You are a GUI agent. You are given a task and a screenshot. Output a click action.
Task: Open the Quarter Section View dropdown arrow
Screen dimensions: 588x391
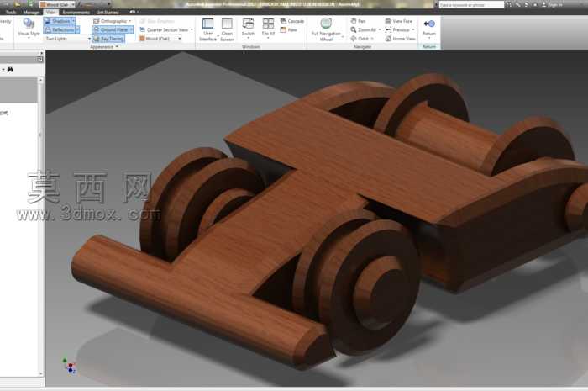(192, 29)
